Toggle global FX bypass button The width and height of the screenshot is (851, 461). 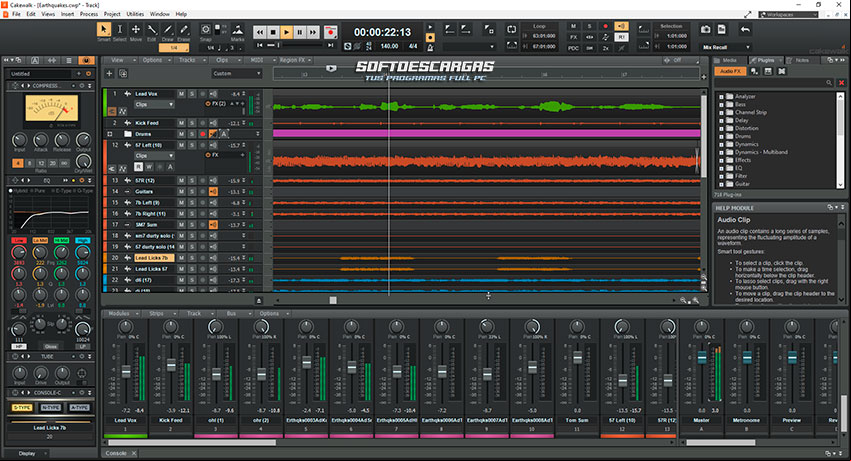pos(574,37)
